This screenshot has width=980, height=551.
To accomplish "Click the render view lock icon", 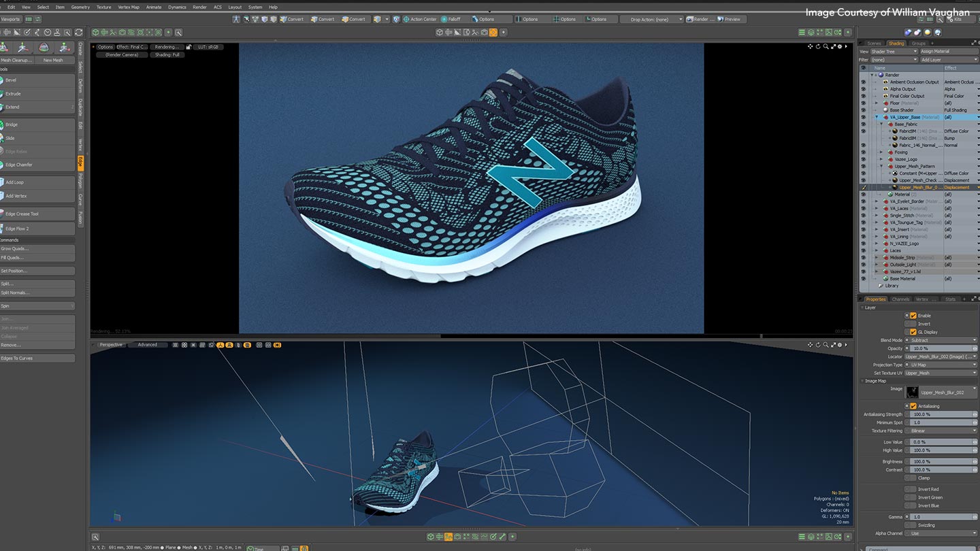I will 189,47.
